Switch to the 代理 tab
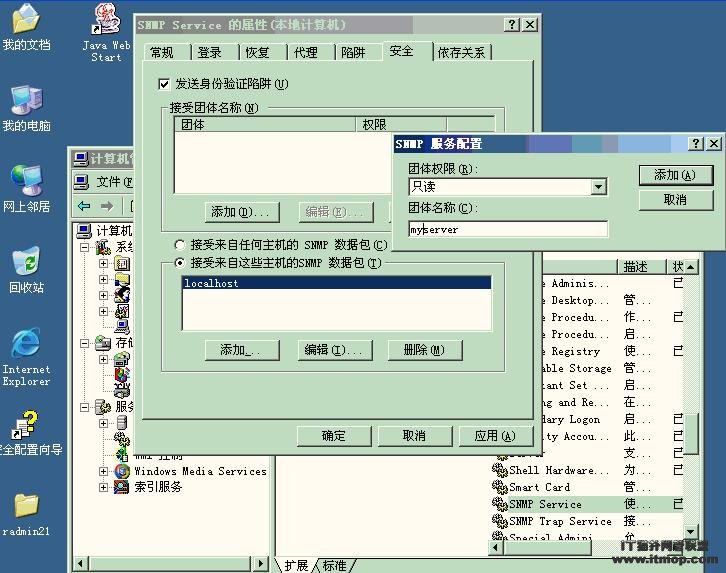Image resolution: width=726 pixels, height=573 pixels. [x=306, y=52]
